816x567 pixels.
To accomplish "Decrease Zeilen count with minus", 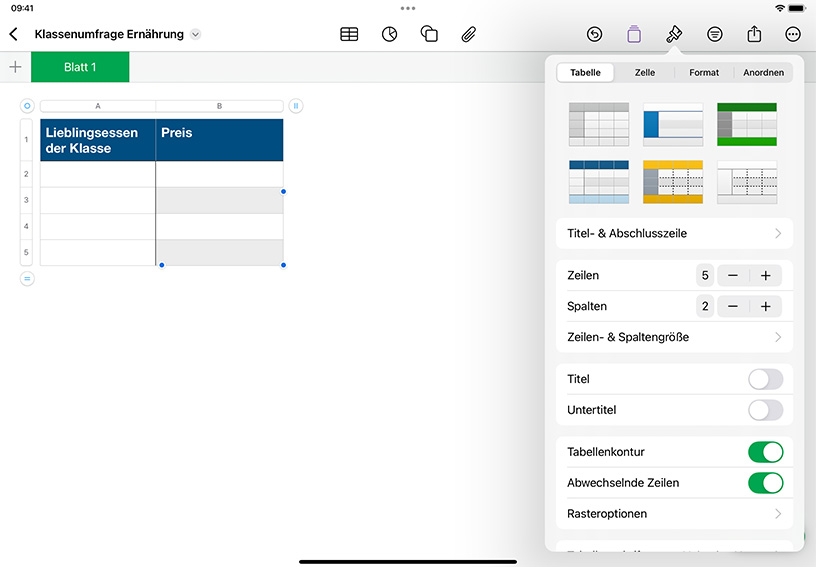I will (733, 275).
